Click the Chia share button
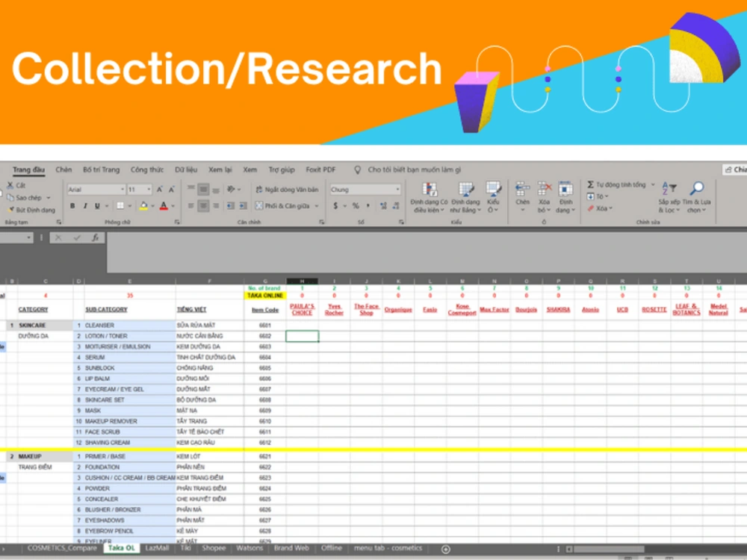This screenshot has width=747, height=560. tap(735, 169)
